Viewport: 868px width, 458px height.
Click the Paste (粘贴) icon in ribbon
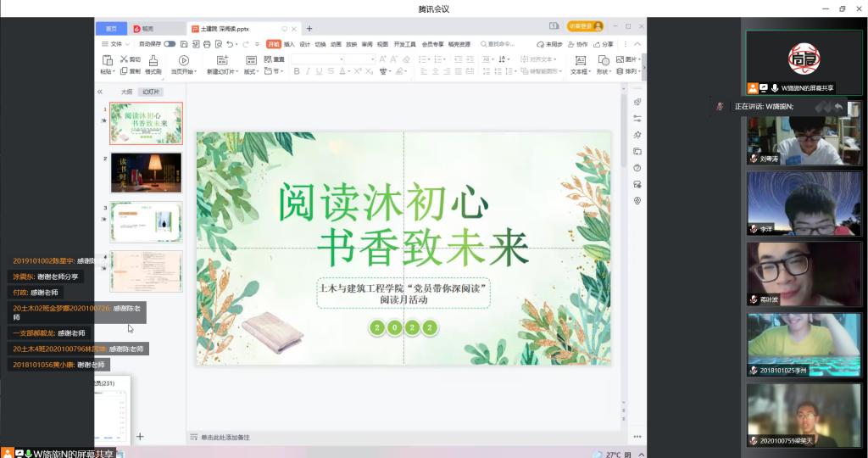tap(107, 60)
